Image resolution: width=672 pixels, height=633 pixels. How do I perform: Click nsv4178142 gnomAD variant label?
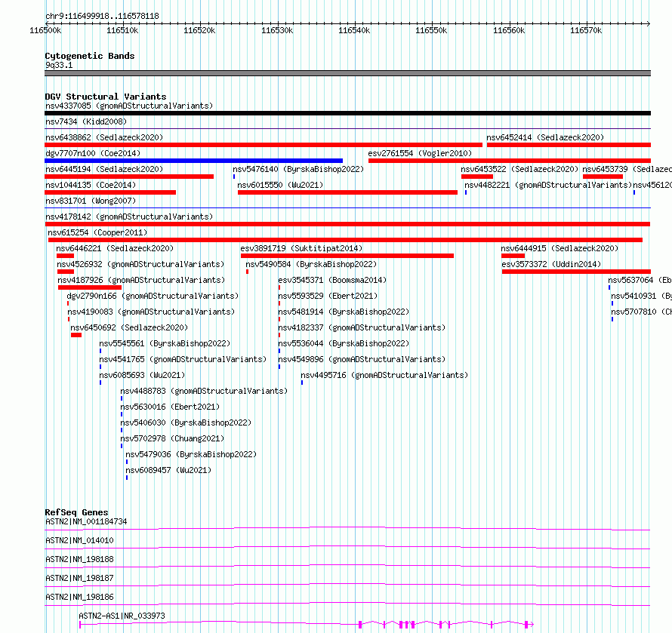[x=129, y=217]
